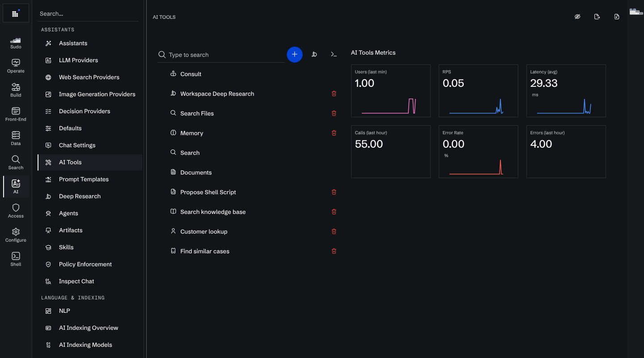
Task: Open the Access shield icon
Action: tap(16, 211)
